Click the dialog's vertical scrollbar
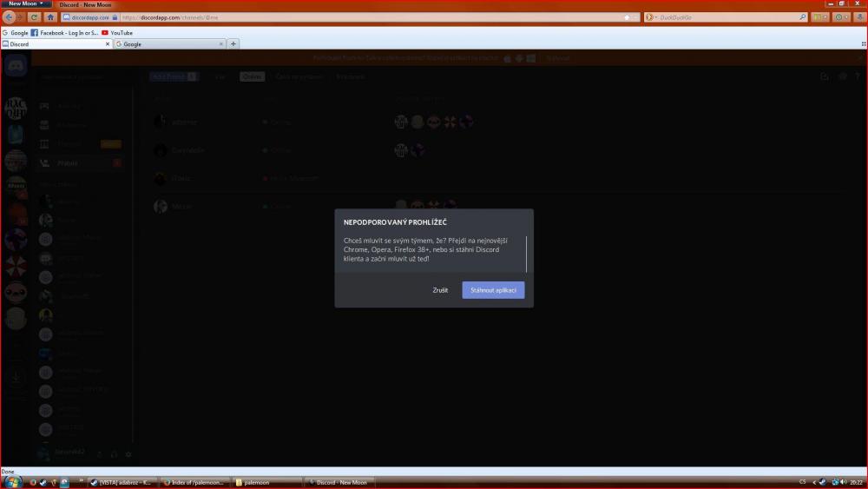Screen dimensions: 868x489 527,254
